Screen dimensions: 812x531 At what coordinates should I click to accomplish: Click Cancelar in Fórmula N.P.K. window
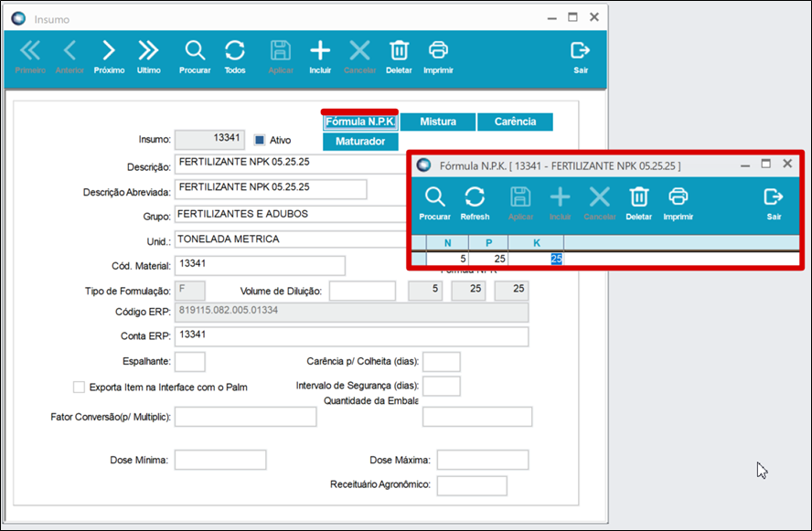599,204
